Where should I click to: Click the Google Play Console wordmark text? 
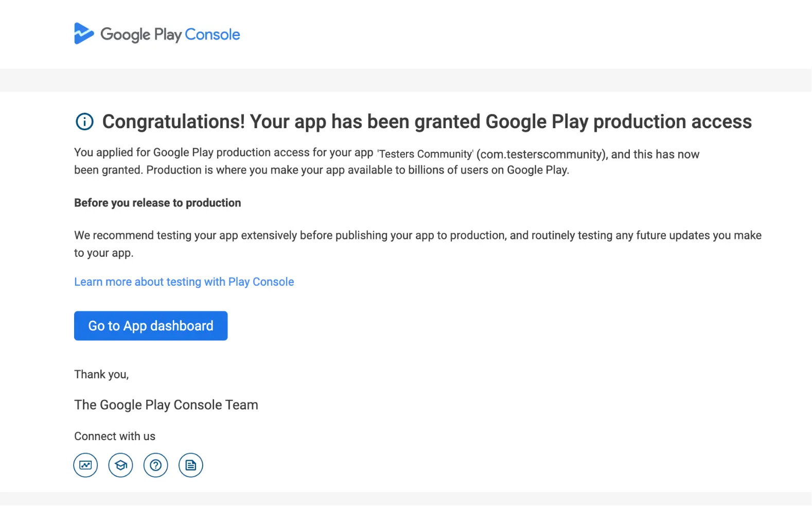tap(170, 34)
